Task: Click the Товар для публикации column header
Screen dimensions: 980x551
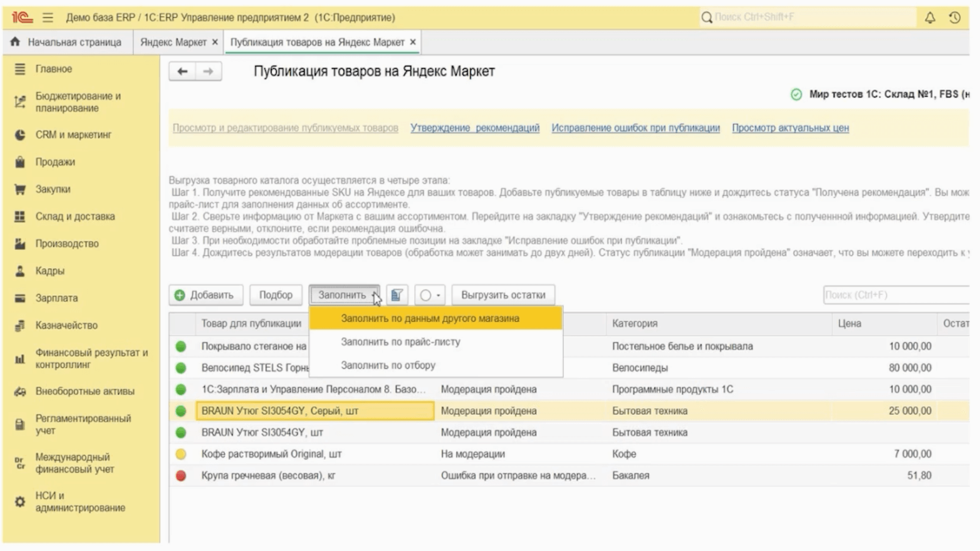Action: 251,324
